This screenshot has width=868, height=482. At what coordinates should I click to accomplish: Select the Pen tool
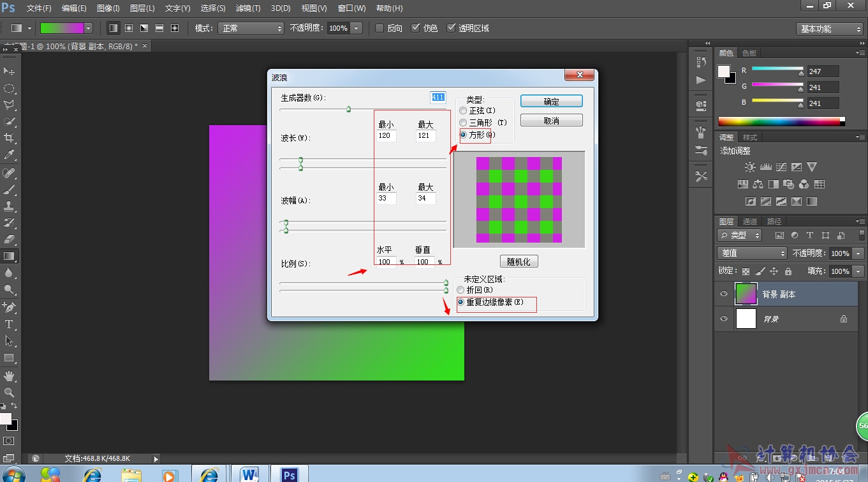(9, 308)
